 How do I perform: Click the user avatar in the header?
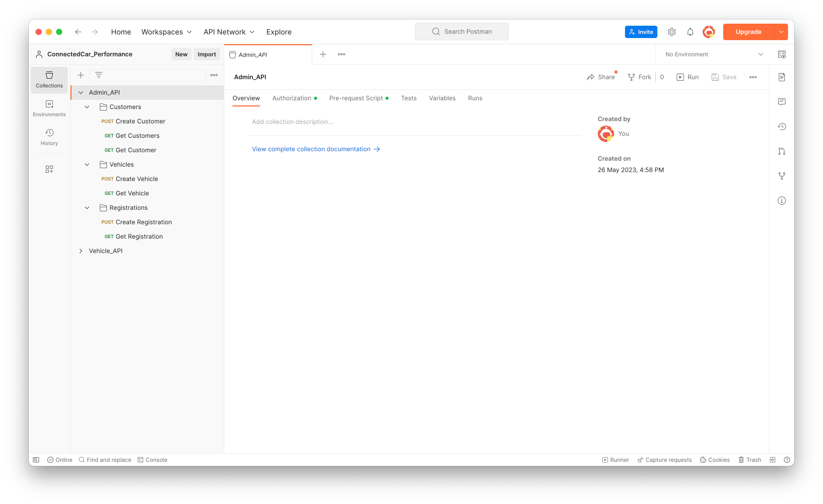(709, 32)
